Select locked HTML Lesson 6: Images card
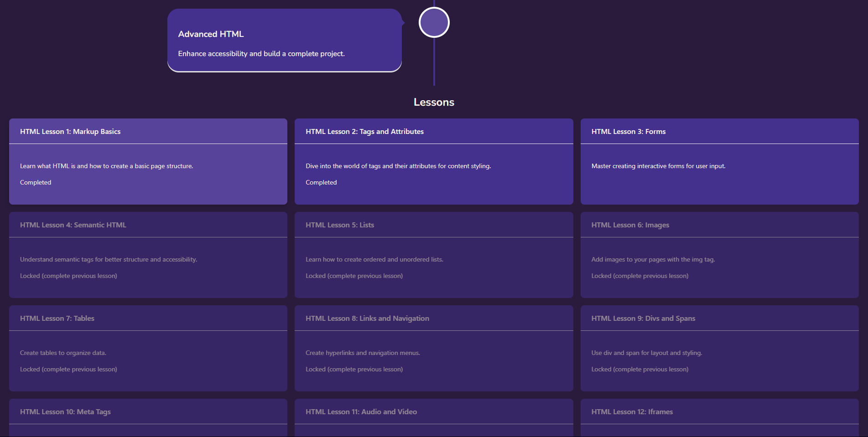 (x=720, y=255)
